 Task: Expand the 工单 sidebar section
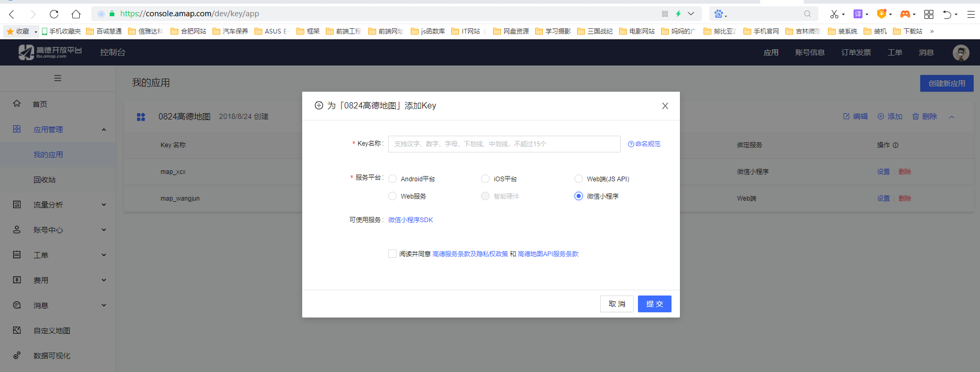104,255
